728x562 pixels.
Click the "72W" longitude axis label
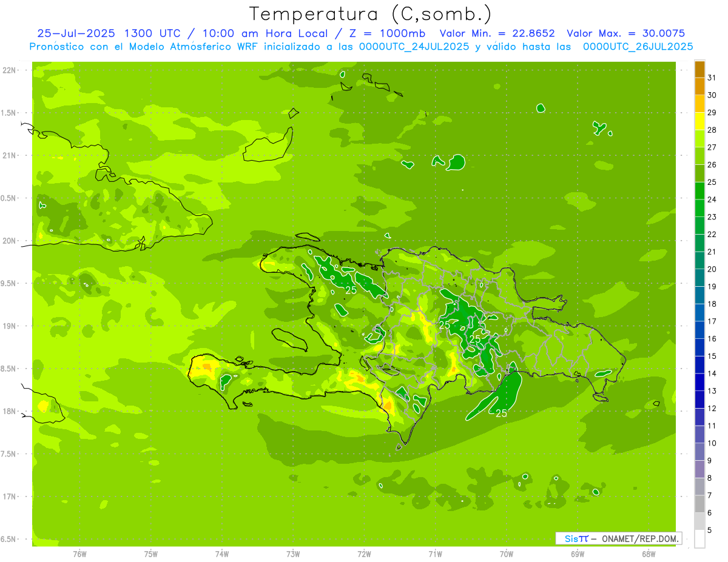(364, 554)
